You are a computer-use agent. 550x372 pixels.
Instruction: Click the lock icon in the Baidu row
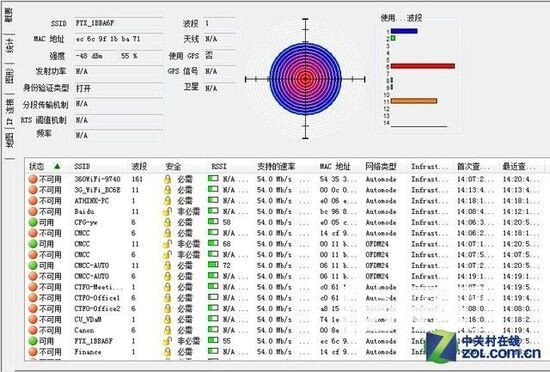pos(167,212)
